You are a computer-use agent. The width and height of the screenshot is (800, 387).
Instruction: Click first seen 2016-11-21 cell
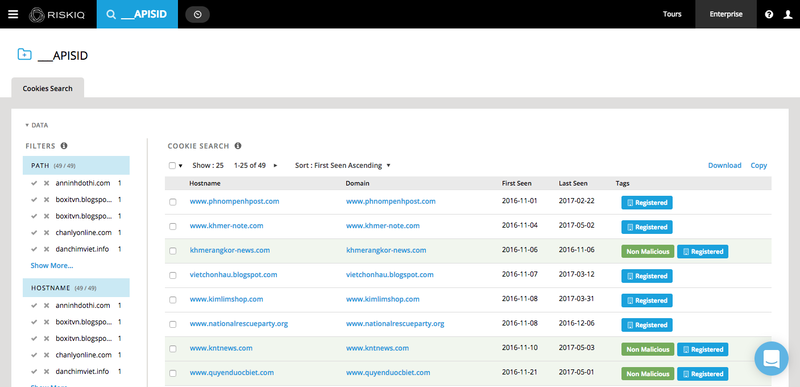519,372
